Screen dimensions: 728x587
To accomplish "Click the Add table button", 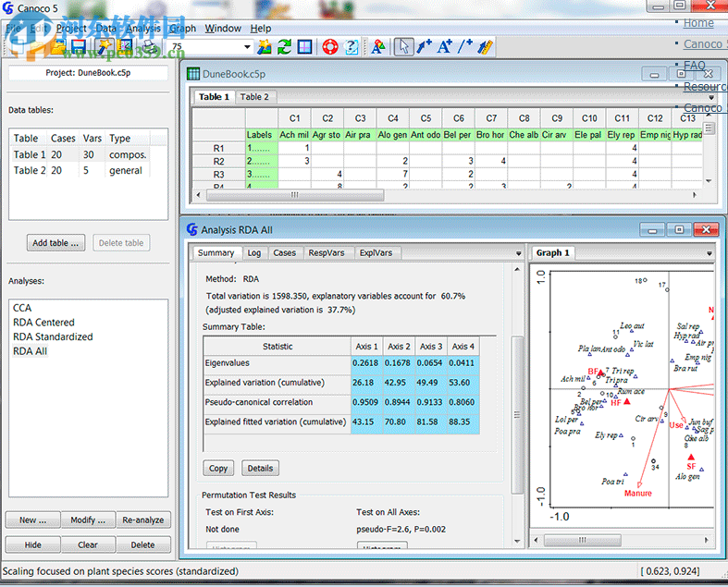I will pyautogui.click(x=56, y=243).
